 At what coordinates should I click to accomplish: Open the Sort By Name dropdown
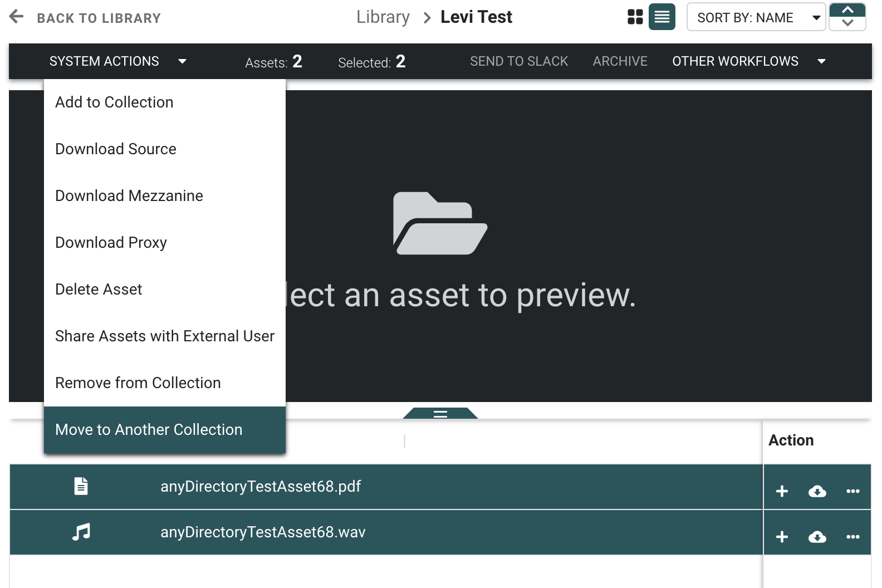[x=755, y=17]
